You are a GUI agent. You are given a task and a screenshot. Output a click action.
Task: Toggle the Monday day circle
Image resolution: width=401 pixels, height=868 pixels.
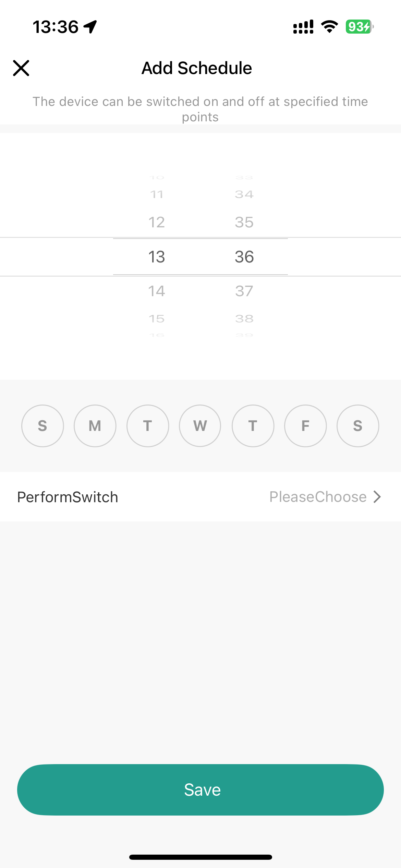[x=95, y=426]
